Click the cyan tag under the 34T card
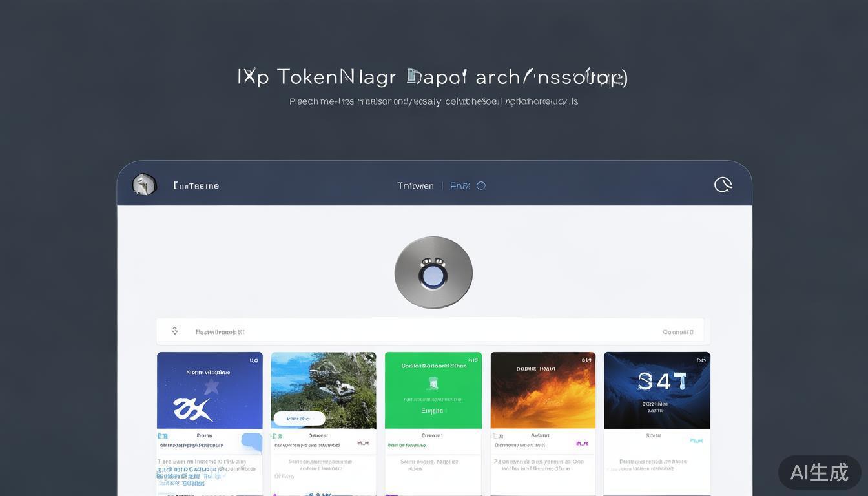 (x=696, y=440)
